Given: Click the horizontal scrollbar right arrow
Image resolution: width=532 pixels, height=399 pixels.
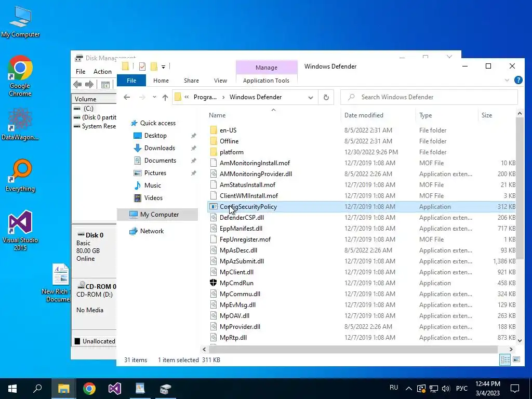Looking at the screenshot, I should click(x=511, y=349).
